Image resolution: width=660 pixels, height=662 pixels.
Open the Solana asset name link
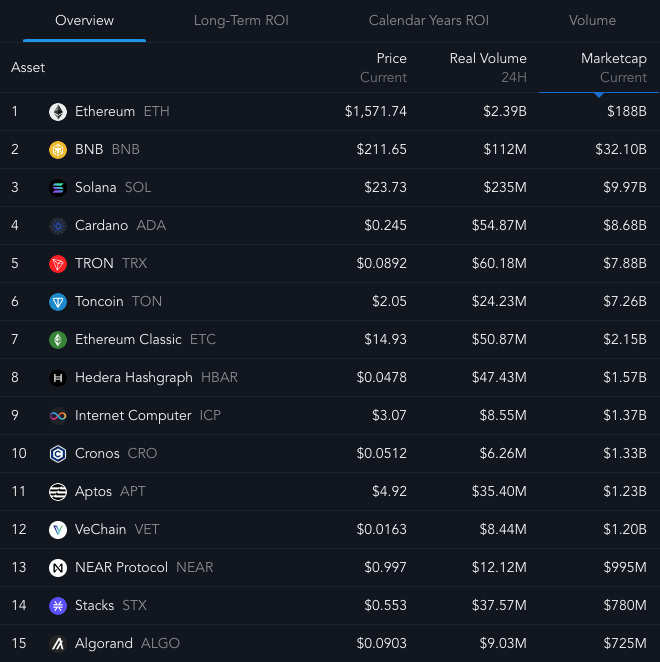(95, 187)
